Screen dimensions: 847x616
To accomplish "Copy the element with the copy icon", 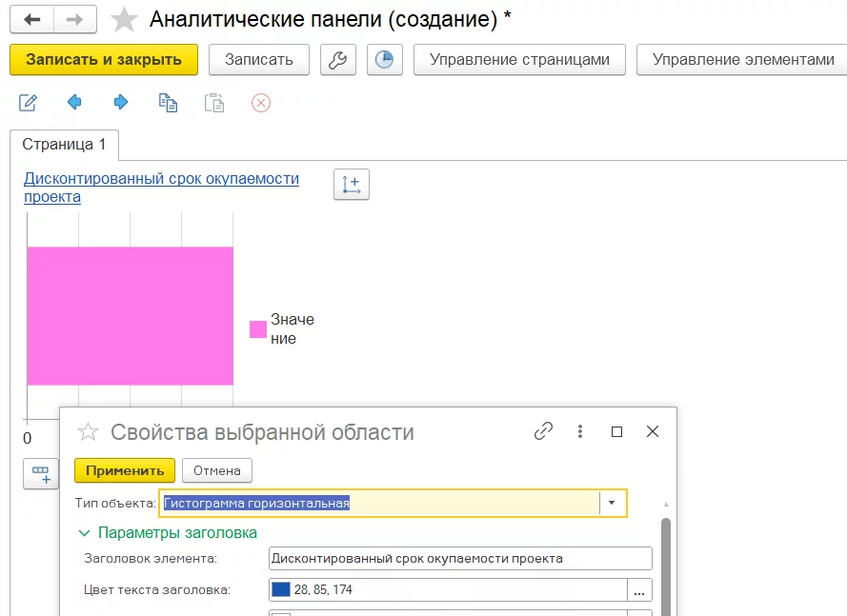I will point(168,104).
